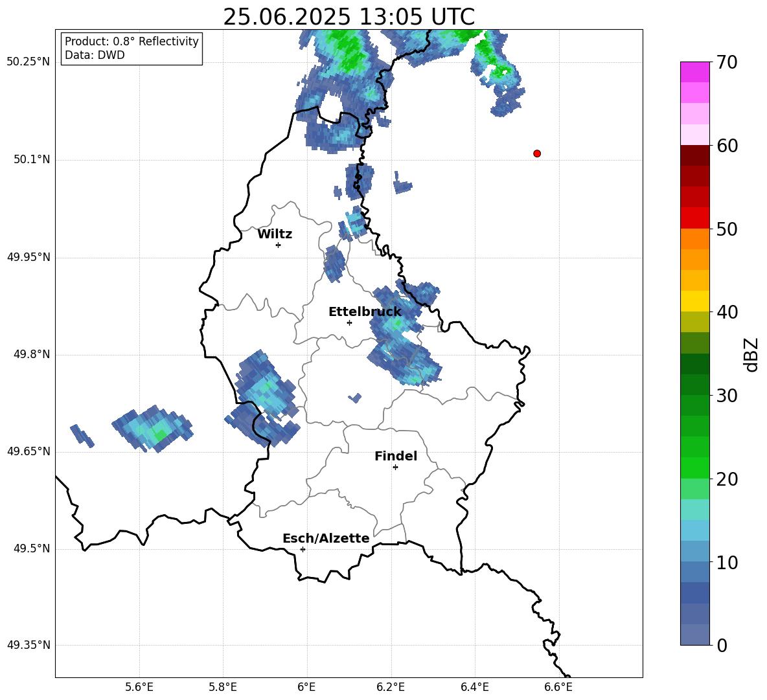The image size is (767, 700).
Task: Click the Wiltz station label
Action: pyautogui.click(x=275, y=234)
